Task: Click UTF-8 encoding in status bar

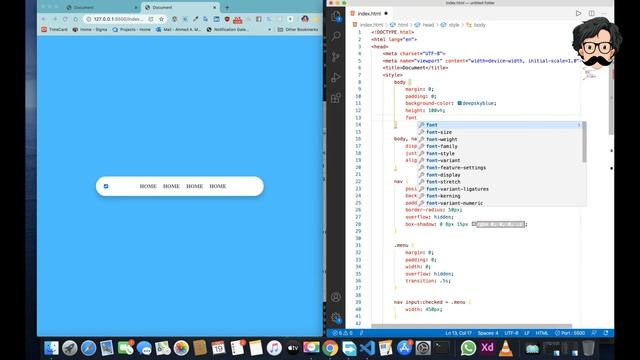Action: coord(511,333)
